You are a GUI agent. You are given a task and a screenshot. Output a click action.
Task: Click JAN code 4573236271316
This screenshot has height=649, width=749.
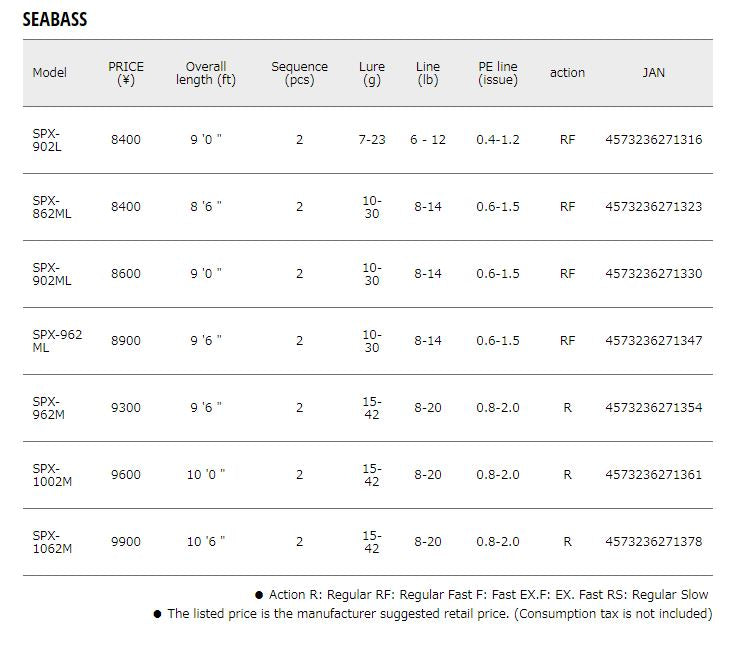coord(653,140)
